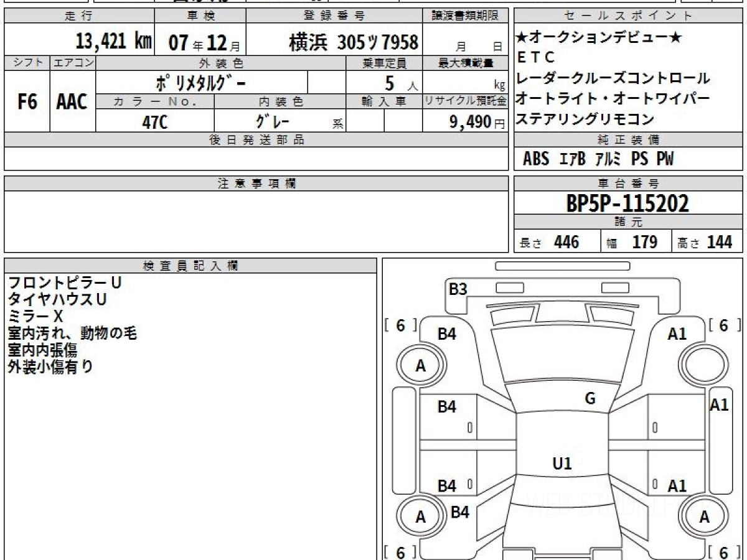Click the シフト header cell
This screenshot has height=560, width=747.
pos(27,63)
